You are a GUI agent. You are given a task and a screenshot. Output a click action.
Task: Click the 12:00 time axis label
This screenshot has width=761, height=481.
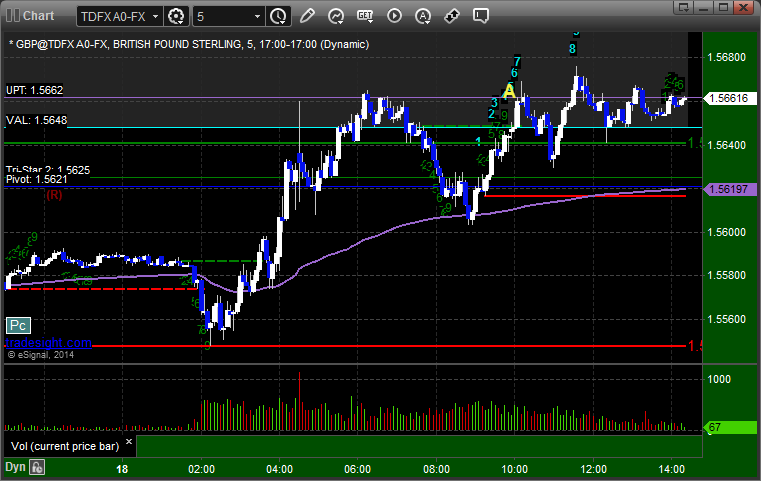click(x=594, y=469)
